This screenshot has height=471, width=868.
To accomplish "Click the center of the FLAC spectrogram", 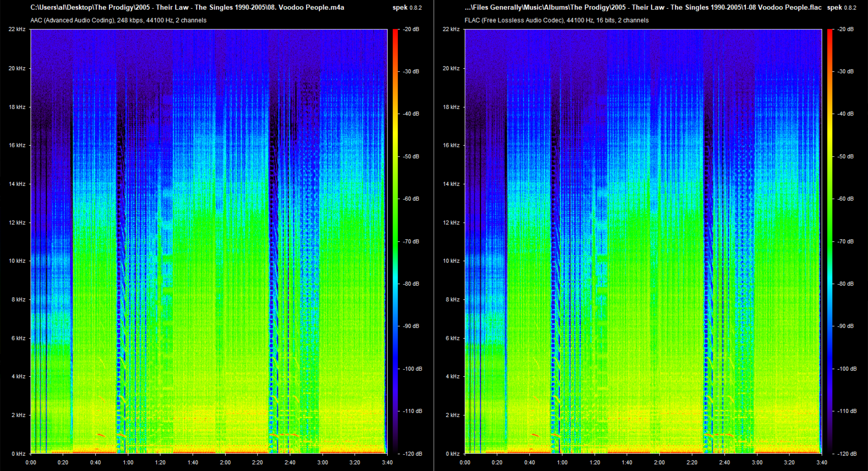I will [643, 241].
